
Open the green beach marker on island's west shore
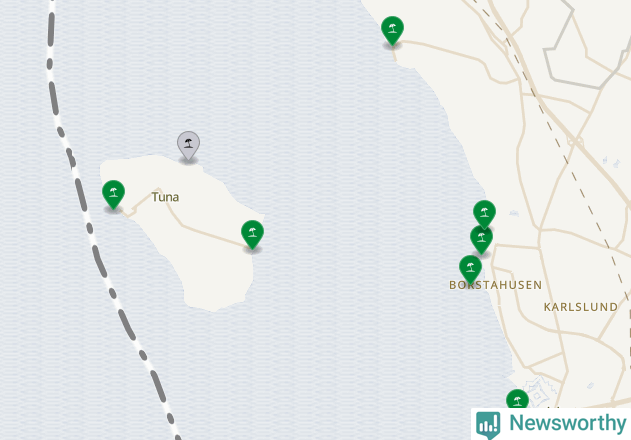click(x=113, y=194)
